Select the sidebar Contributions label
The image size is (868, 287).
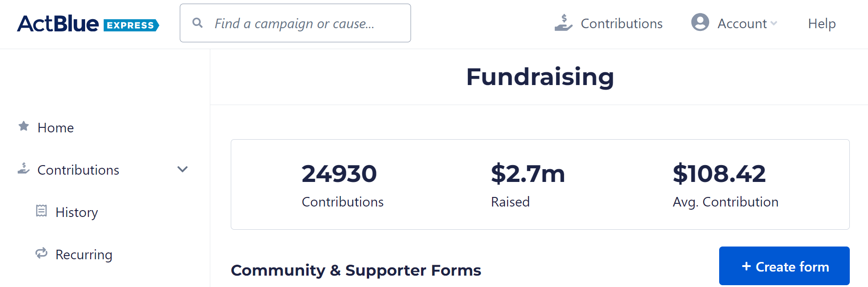78,170
